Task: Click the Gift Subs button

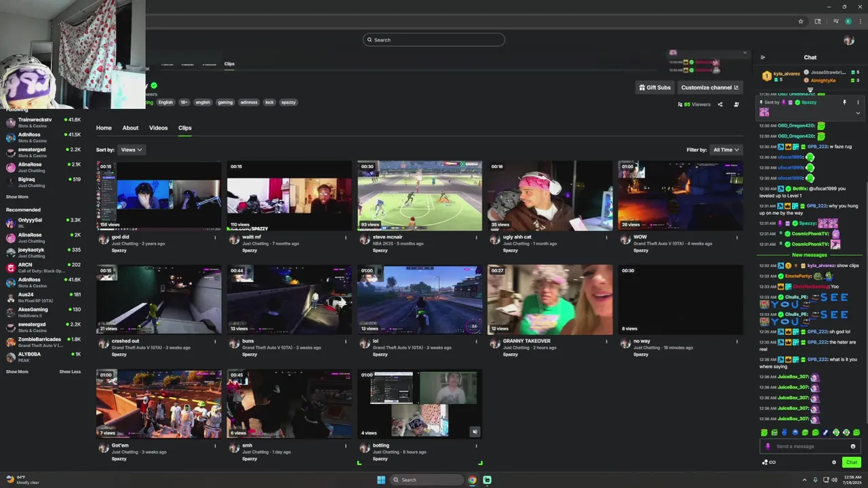Action: [x=654, y=87]
